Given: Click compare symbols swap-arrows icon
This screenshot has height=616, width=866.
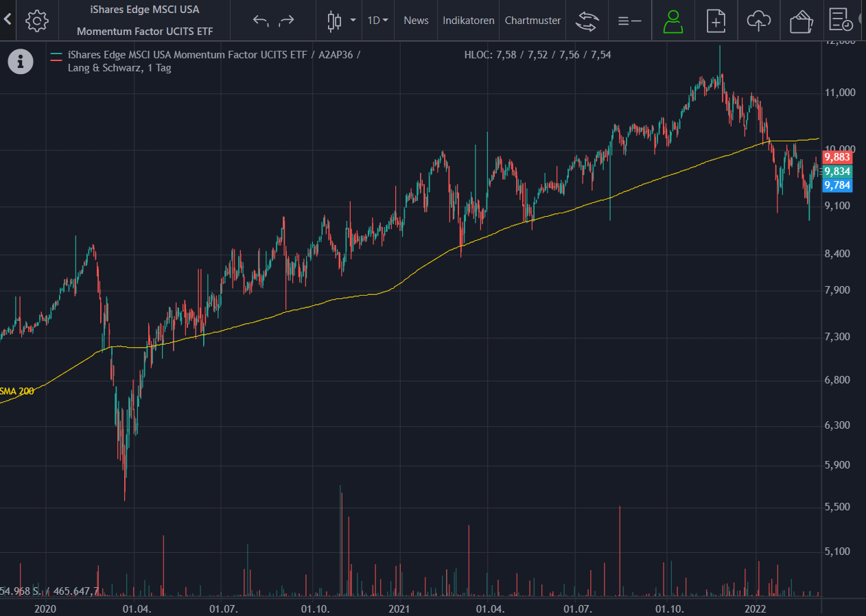Looking at the screenshot, I should [587, 21].
